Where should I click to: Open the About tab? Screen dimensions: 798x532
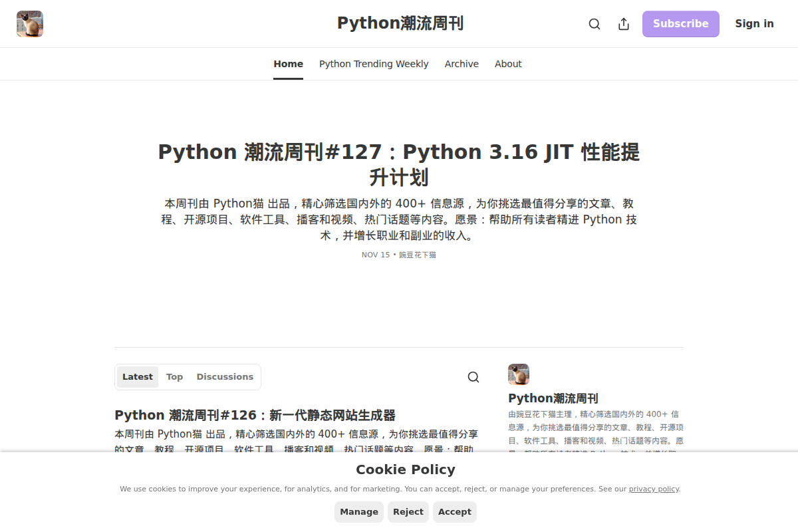pyautogui.click(x=508, y=63)
